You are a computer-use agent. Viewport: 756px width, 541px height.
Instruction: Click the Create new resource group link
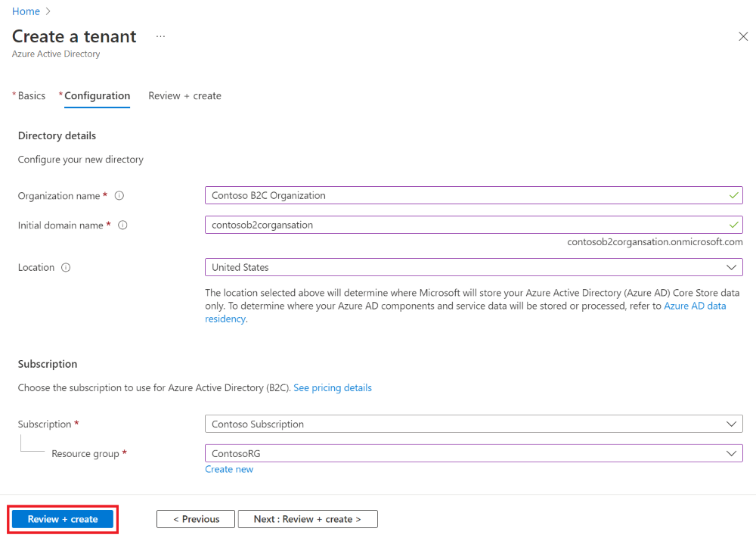click(229, 469)
